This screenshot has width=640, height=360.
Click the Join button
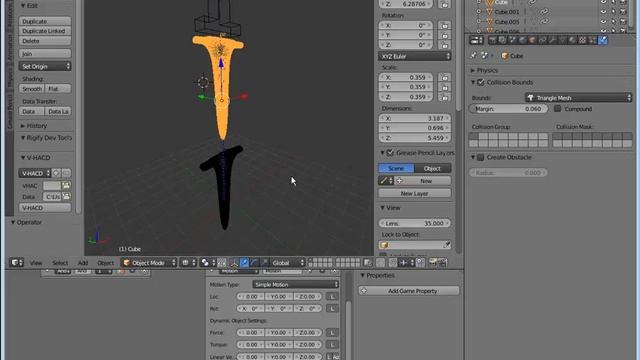click(x=45, y=53)
